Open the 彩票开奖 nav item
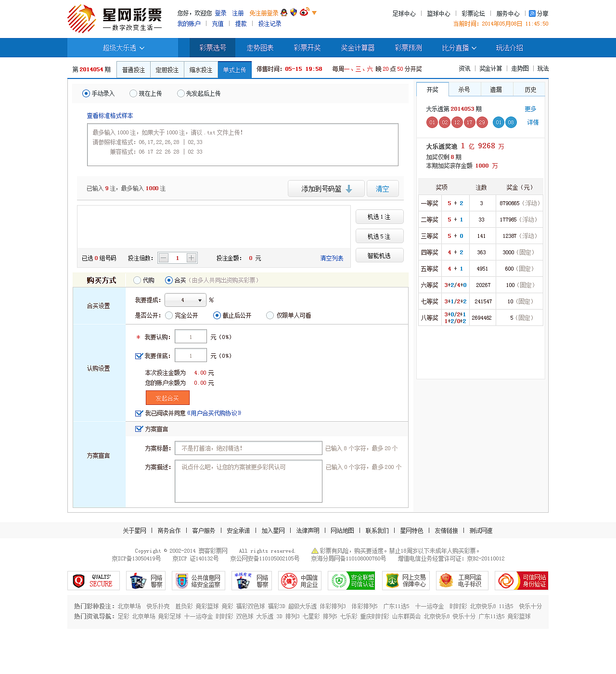 [307, 48]
